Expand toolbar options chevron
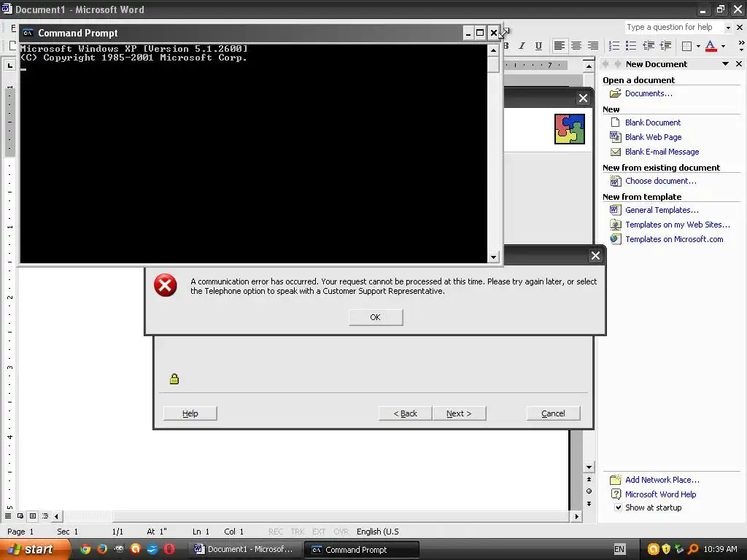This screenshot has height=560, width=747. click(x=741, y=46)
